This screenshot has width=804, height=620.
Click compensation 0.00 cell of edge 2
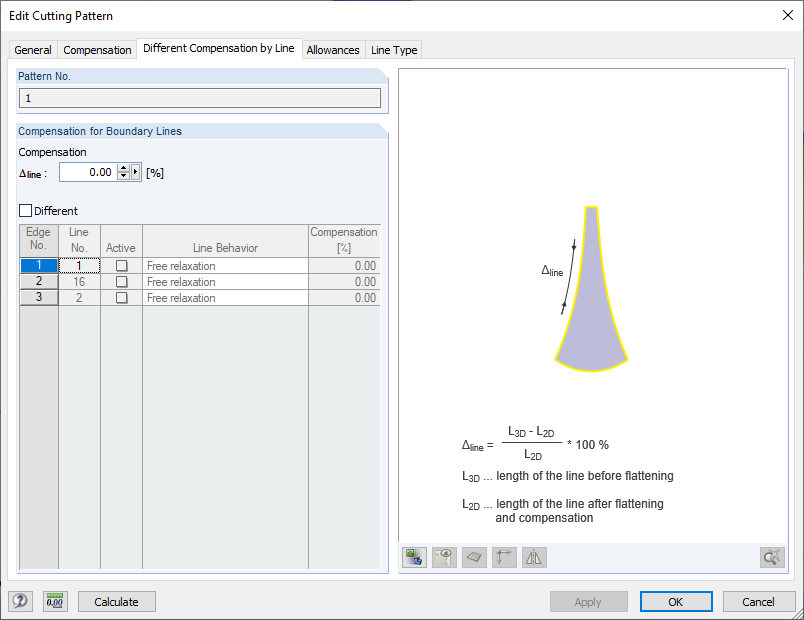344,282
